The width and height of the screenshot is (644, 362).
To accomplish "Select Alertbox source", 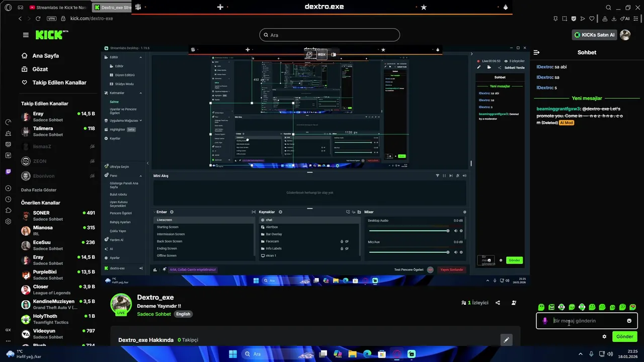I will click(309, 227).
